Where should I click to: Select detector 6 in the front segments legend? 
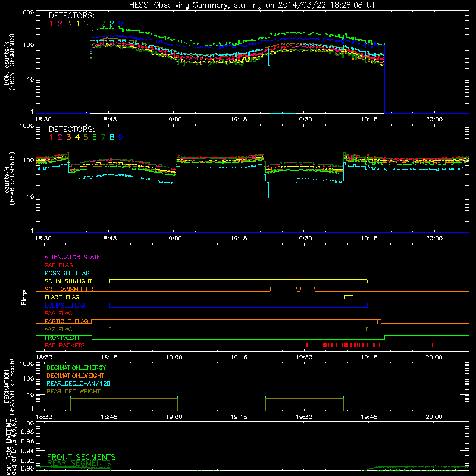[x=95, y=24]
